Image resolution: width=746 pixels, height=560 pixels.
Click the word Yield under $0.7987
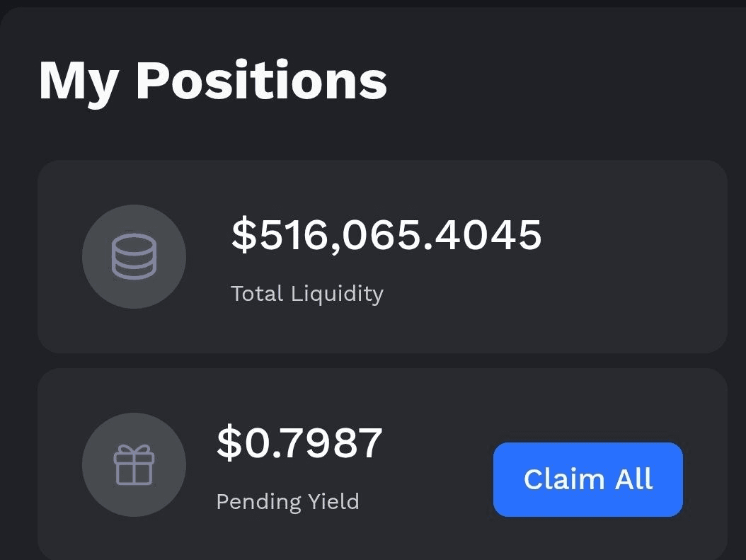click(x=333, y=501)
